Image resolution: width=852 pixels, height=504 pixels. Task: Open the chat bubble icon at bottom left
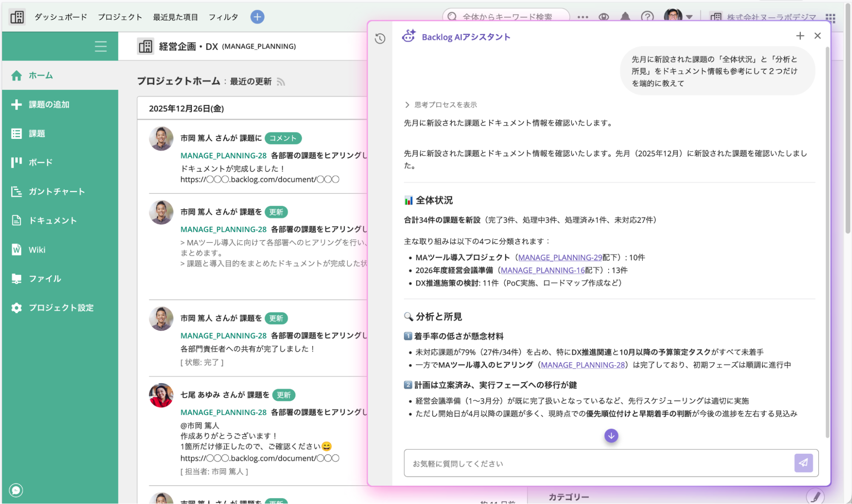[16, 490]
